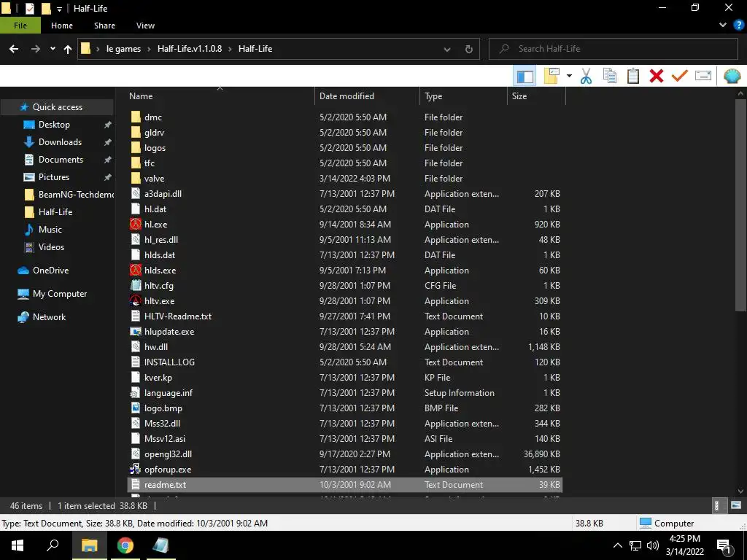Viewport: 747px width, 560px height.
Task: Click the envelope Email icon in toolbar
Action: [x=703, y=76]
